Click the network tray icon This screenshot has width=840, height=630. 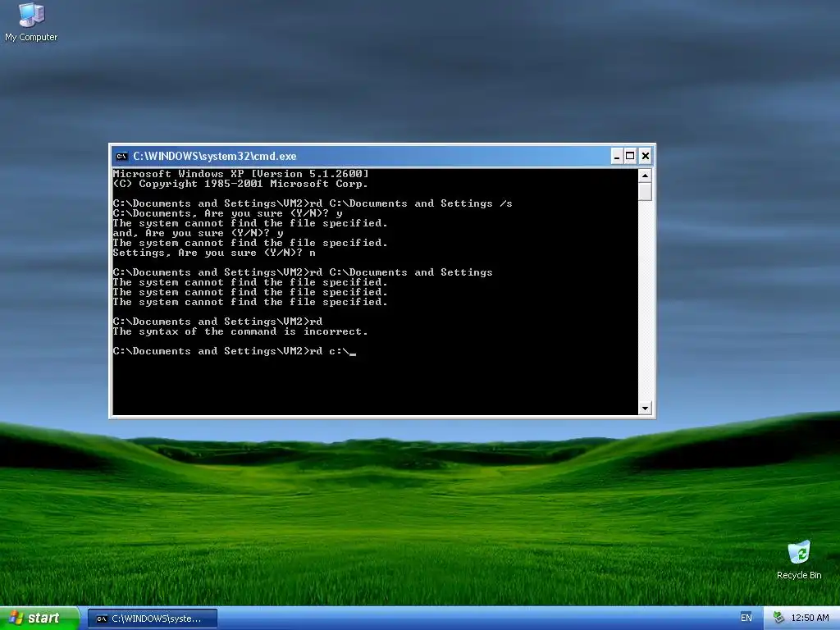tap(778, 619)
